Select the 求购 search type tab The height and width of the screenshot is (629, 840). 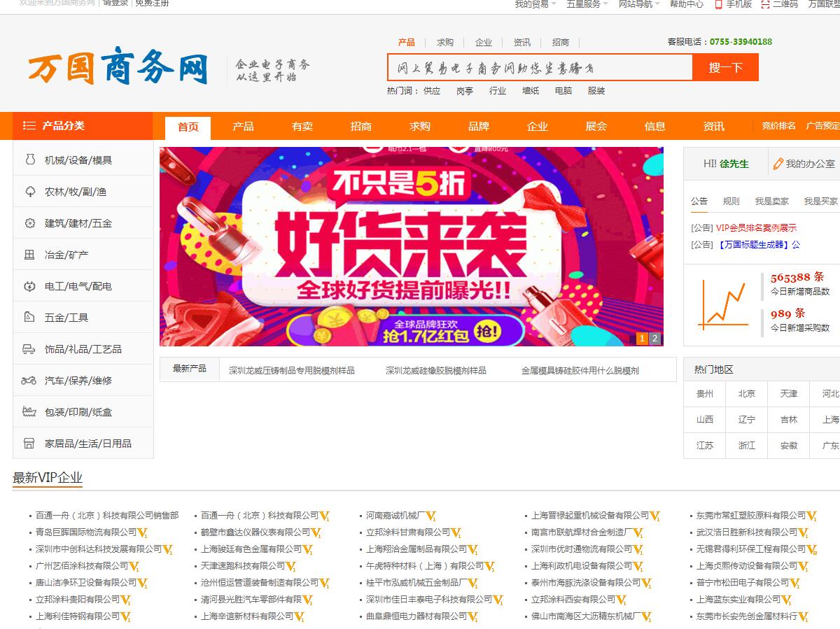point(445,42)
